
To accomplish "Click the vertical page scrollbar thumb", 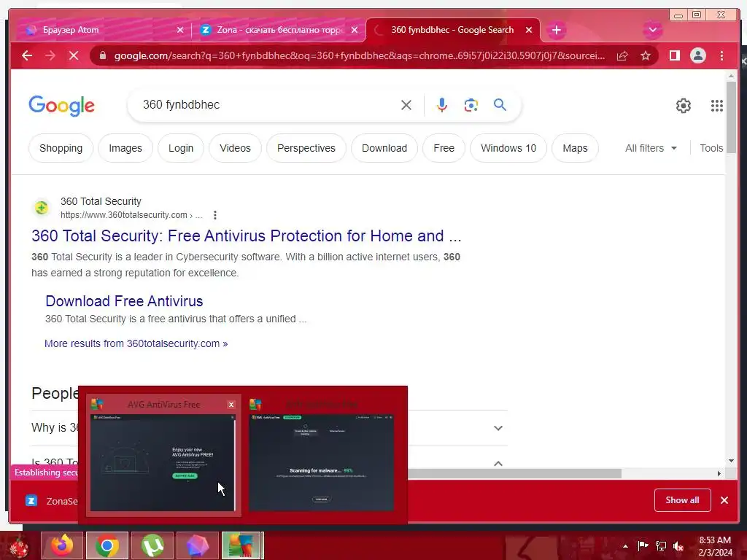I will coord(731,117).
